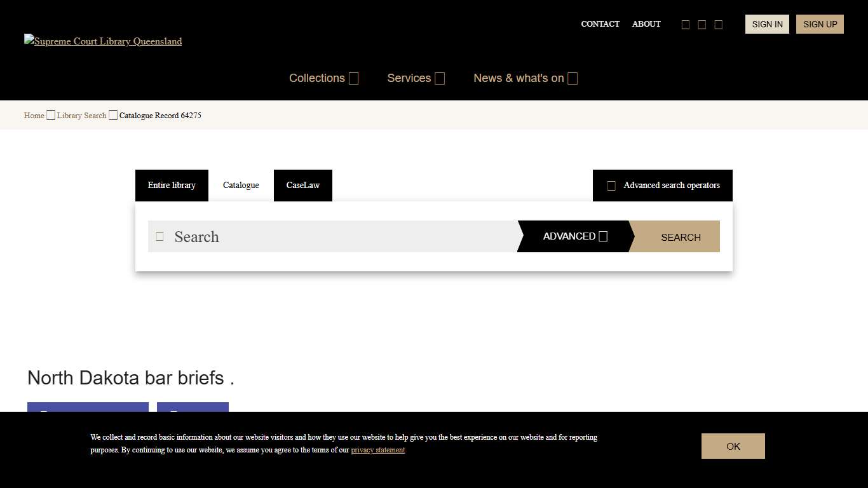
Task: Open the privacy statement link
Action: [x=377, y=450]
